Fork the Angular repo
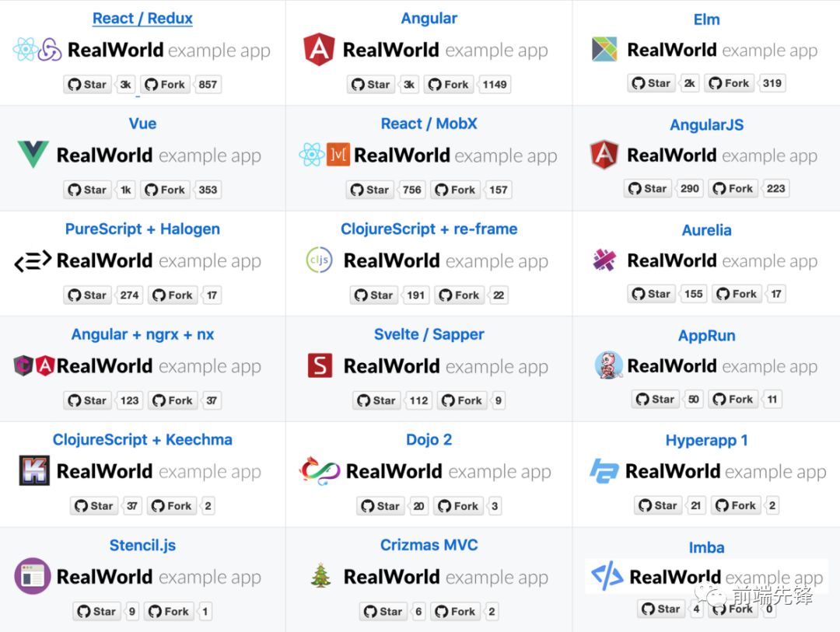The height and width of the screenshot is (632, 840). [449, 85]
